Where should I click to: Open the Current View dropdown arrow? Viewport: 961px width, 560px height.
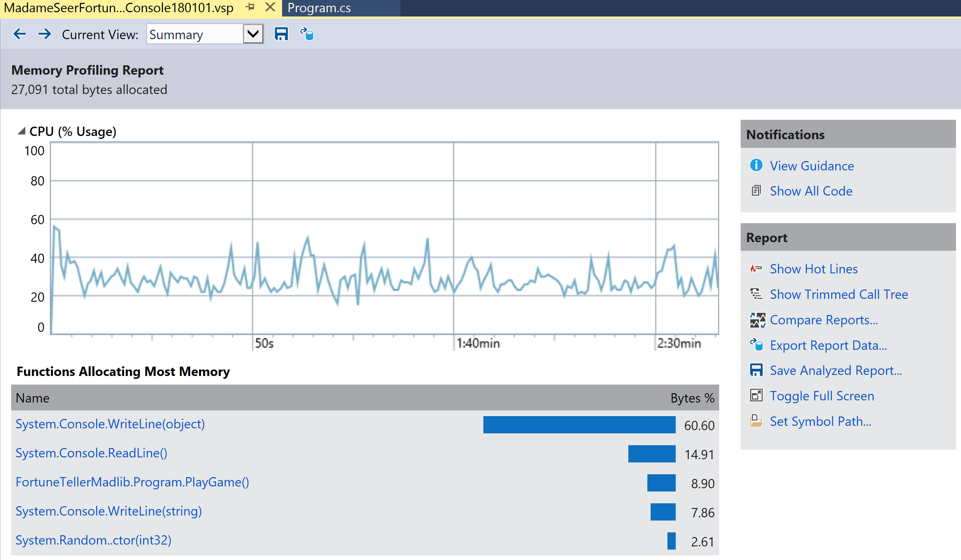click(253, 34)
